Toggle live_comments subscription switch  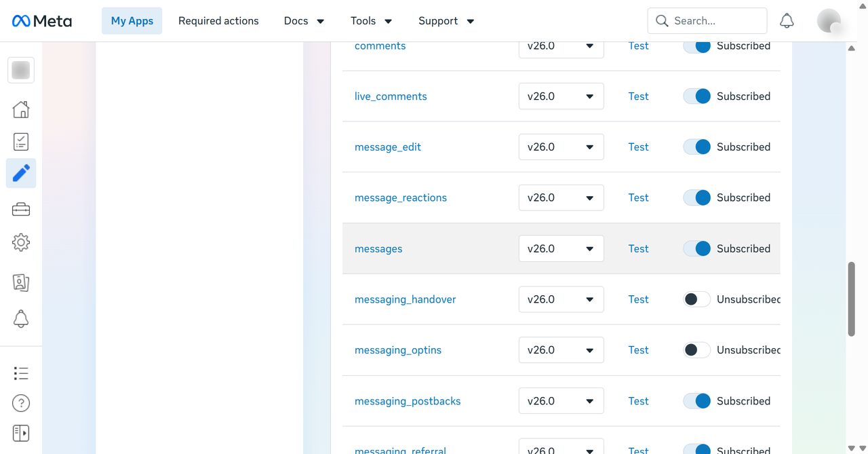click(x=697, y=96)
